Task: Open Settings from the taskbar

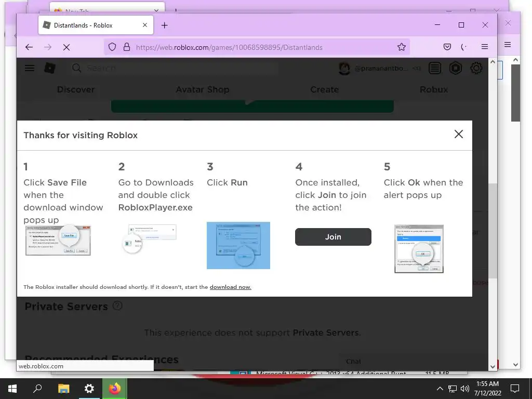Action: [89, 389]
